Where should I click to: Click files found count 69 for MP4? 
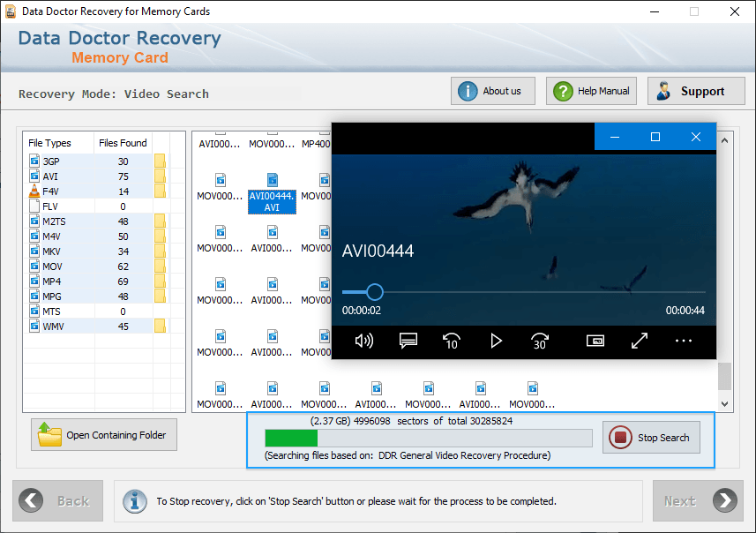point(123,282)
